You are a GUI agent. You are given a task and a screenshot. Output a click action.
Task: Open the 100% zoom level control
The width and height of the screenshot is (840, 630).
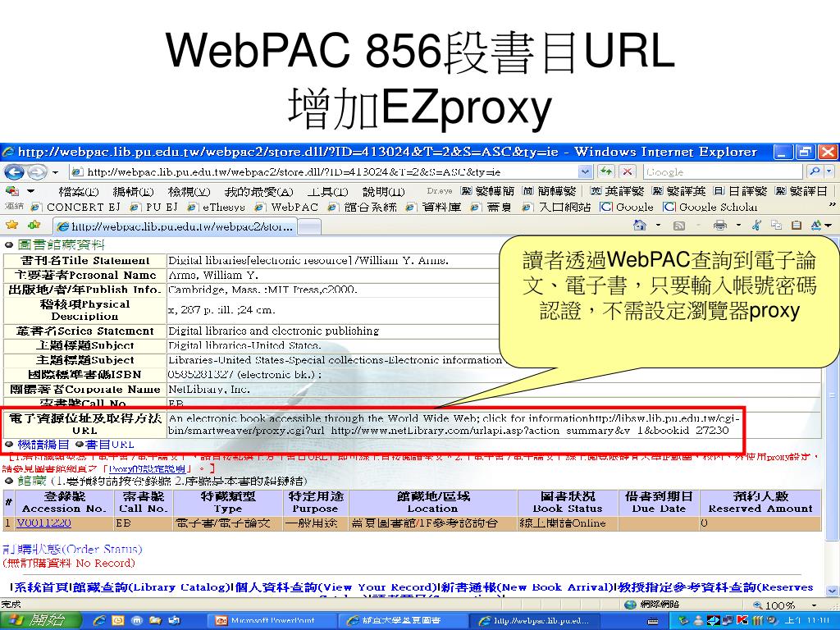785,605
